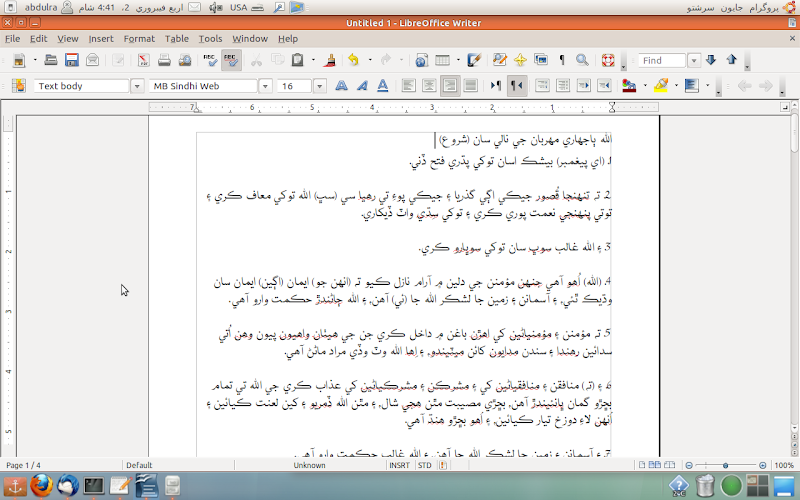Screen dimensions: 800x500
Task: Increase paragraph indent icon
Action: pos(605,86)
